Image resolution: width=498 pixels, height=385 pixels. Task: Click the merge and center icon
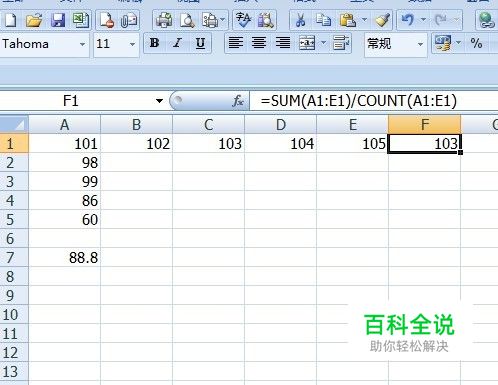point(307,43)
